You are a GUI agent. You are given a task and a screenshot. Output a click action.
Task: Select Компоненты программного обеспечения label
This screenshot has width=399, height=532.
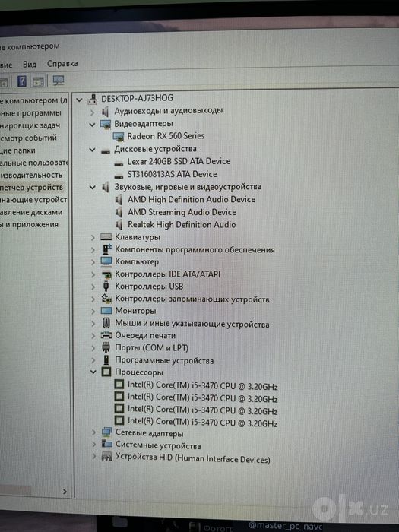[195, 250]
